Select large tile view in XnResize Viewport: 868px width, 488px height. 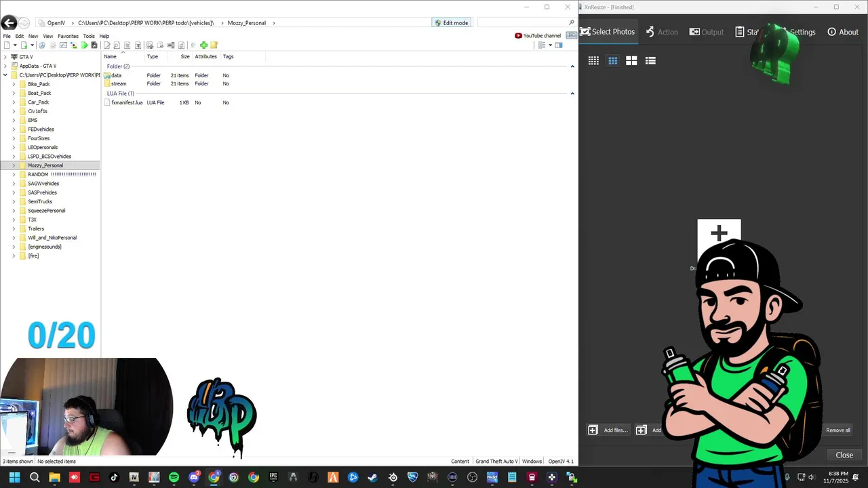pos(631,60)
